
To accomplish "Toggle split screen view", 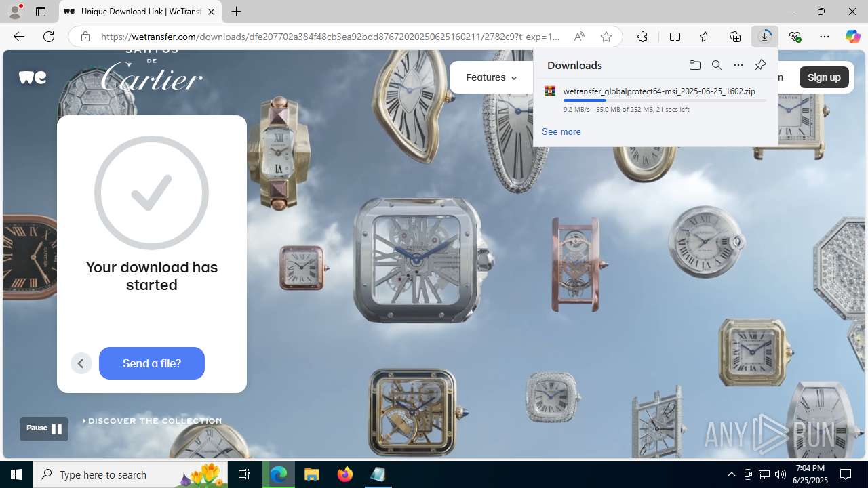I will (x=675, y=37).
